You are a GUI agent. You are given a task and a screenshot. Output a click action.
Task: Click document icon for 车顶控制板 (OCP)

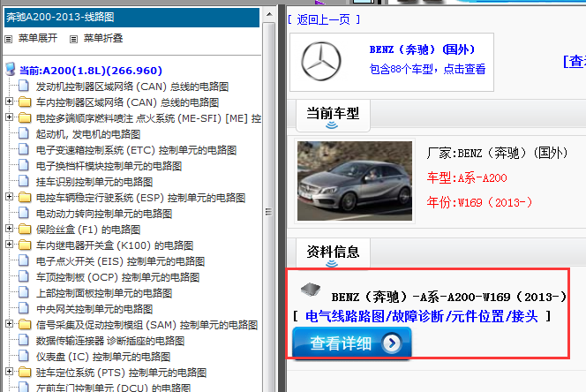[24, 276]
